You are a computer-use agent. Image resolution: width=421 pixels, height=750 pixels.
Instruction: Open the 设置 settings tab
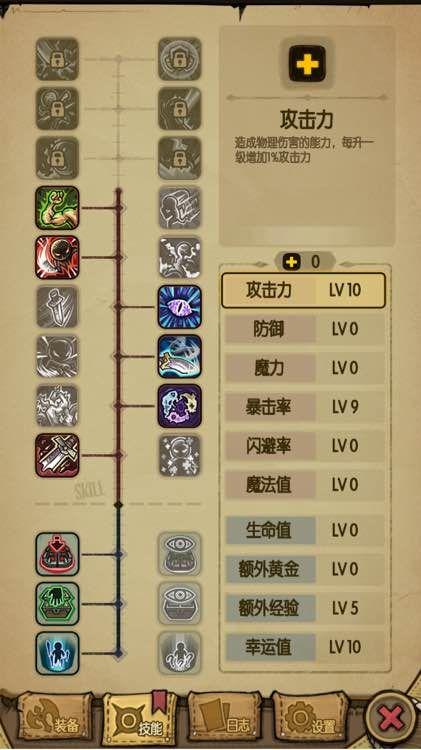(310, 719)
